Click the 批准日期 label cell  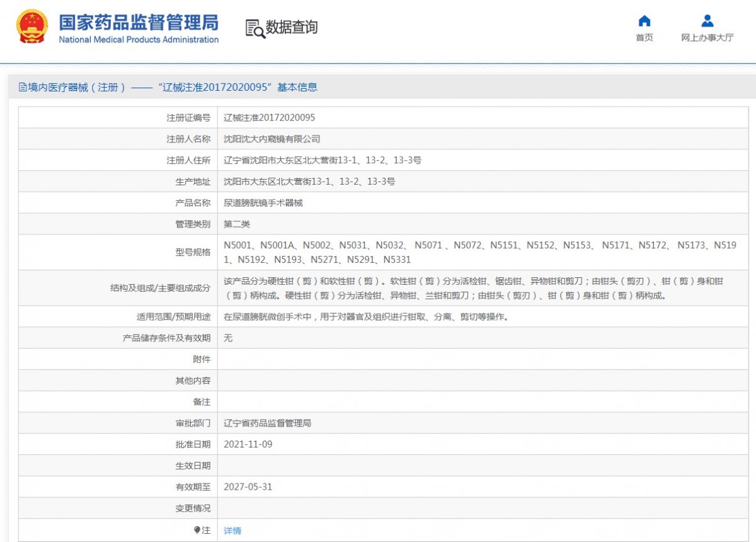coord(118,444)
